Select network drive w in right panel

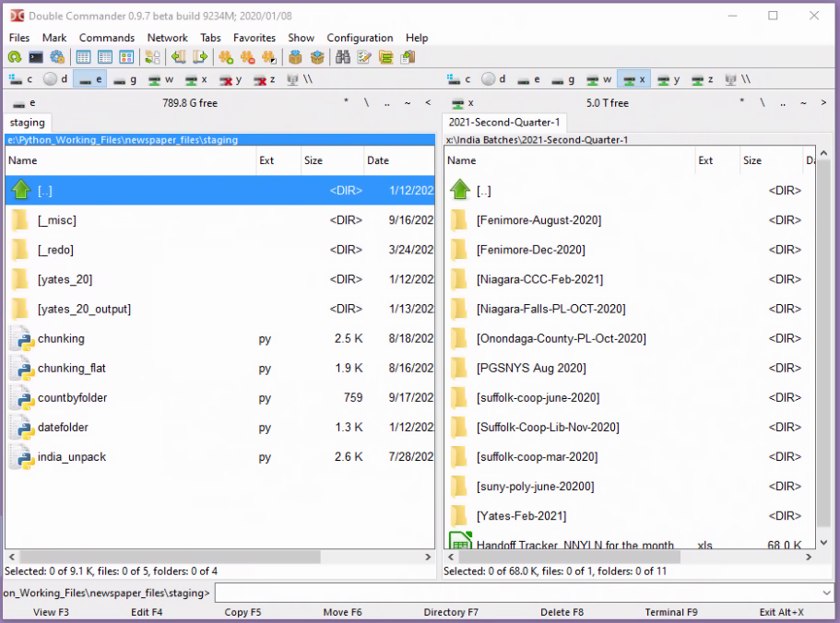pyautogui.click(x=599, y=80)
